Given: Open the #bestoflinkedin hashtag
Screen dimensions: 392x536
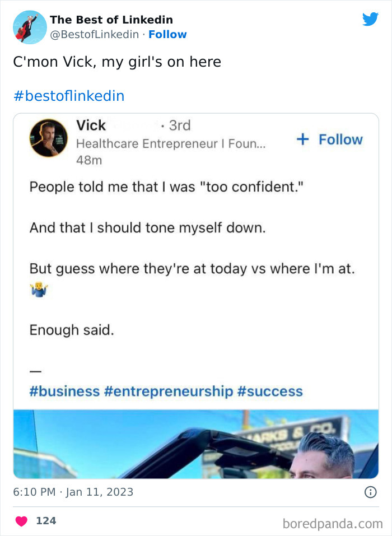Looking at the screenshot, I should pos(68,96).
